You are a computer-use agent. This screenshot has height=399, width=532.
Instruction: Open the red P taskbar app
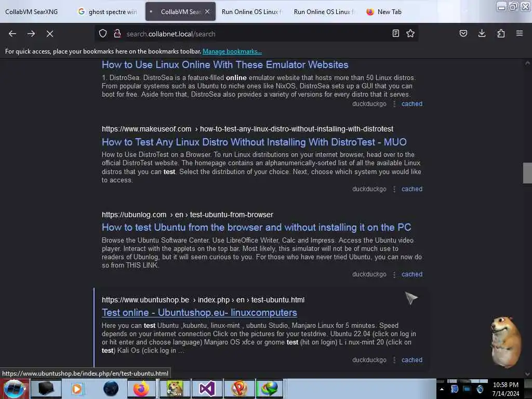click(239, 389)
